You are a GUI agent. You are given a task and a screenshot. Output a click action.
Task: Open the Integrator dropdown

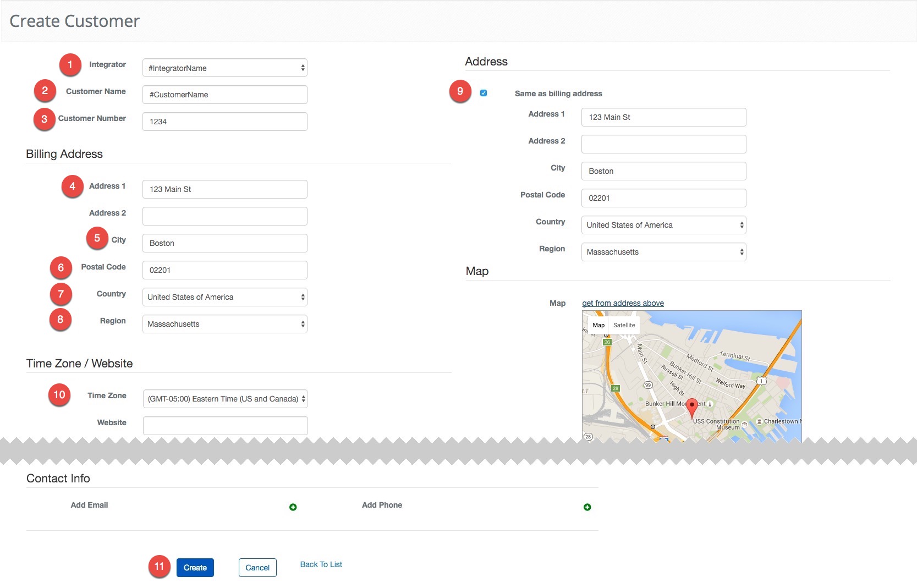point(224,68)
